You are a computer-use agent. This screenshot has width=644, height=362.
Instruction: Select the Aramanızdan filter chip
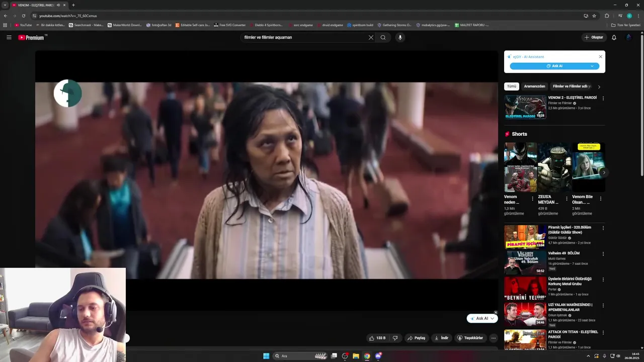point(534,86)
